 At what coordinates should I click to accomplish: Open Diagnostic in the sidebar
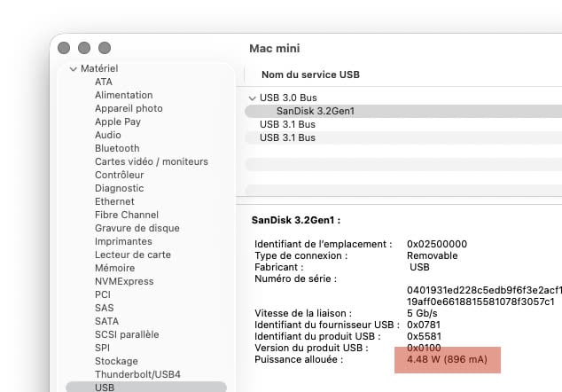120,188
